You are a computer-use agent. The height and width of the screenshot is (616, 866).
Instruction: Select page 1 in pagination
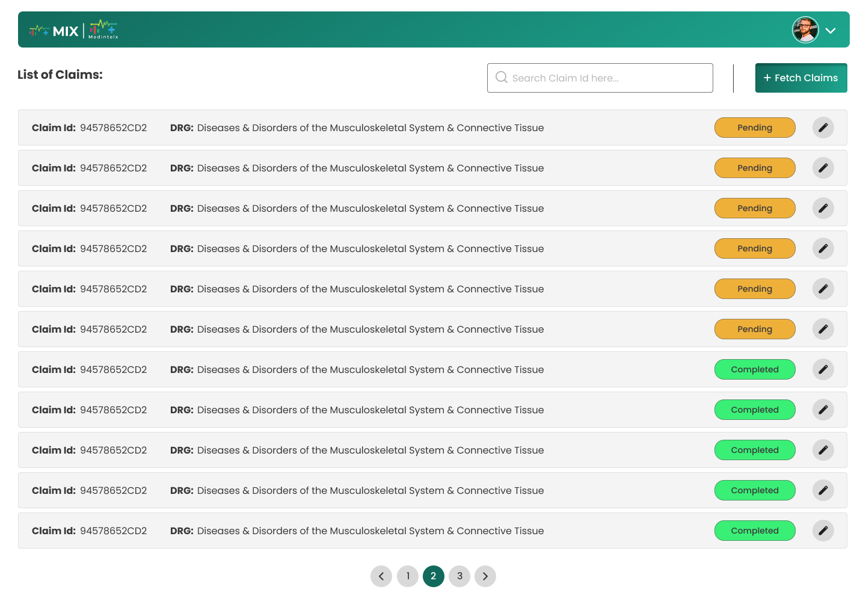[408, 576]
